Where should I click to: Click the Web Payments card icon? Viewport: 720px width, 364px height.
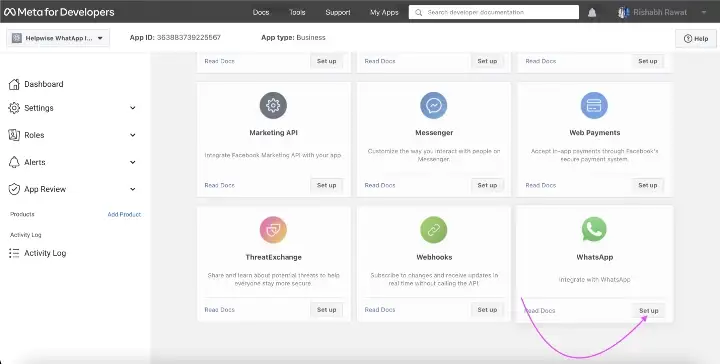tap(594, 105)
